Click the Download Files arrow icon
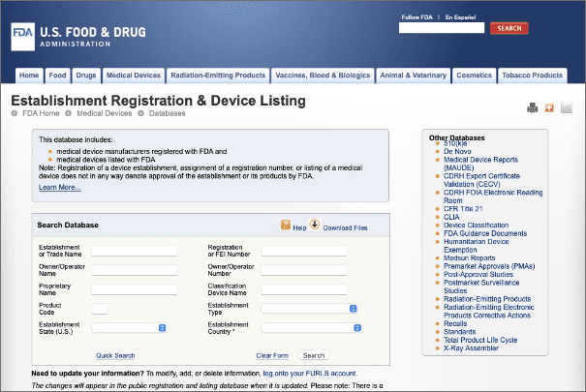 pyautogui.click(x=315, y=225)
